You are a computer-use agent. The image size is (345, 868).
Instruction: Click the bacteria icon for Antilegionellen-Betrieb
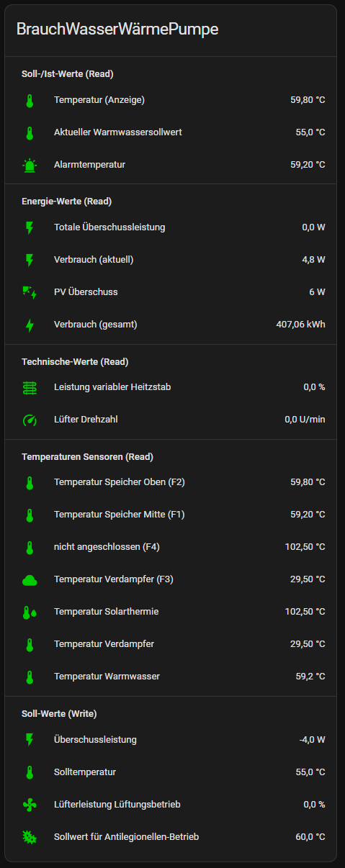click(x=30, y=837)
